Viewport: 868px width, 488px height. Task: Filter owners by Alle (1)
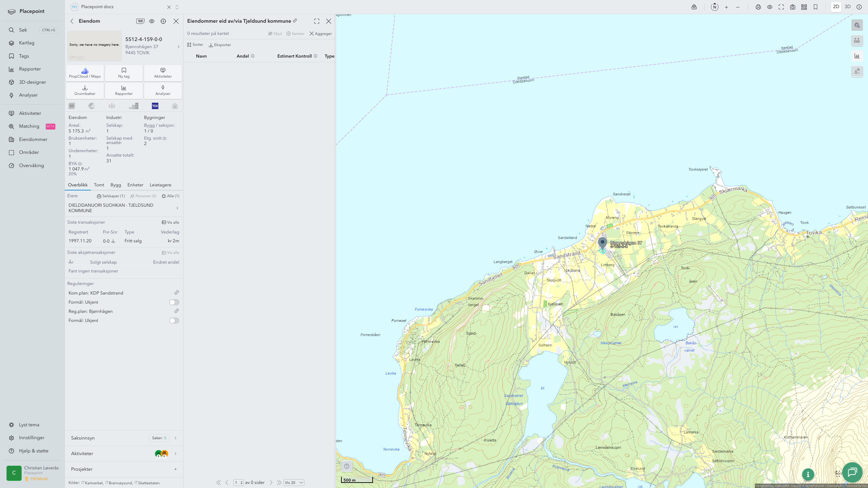171,196
